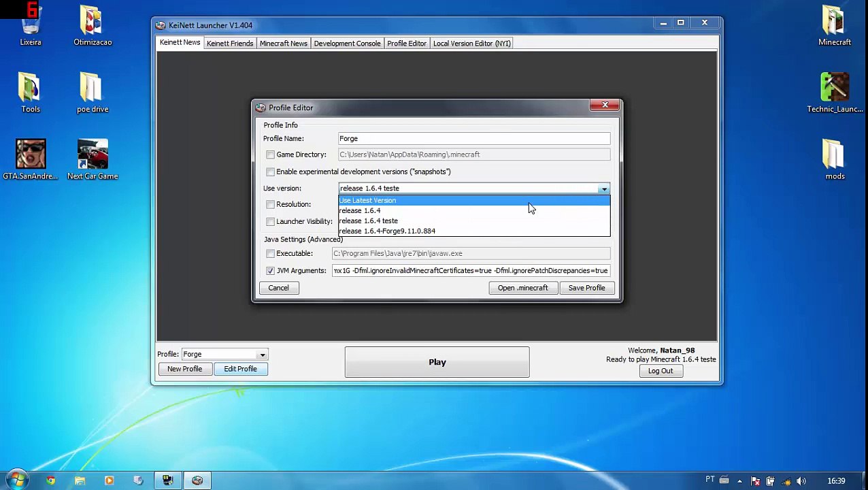Launch the Next Car Game shortcut
The width and height of the screenshot is (868, 490).
point(93,159)
